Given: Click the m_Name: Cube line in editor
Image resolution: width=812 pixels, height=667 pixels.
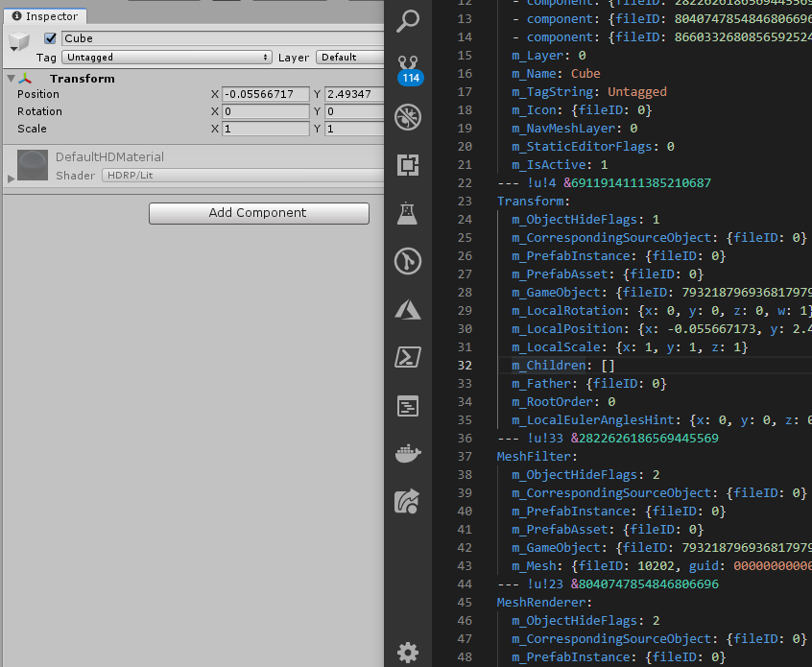Looking at the screenshot, I should coord(556,74).
